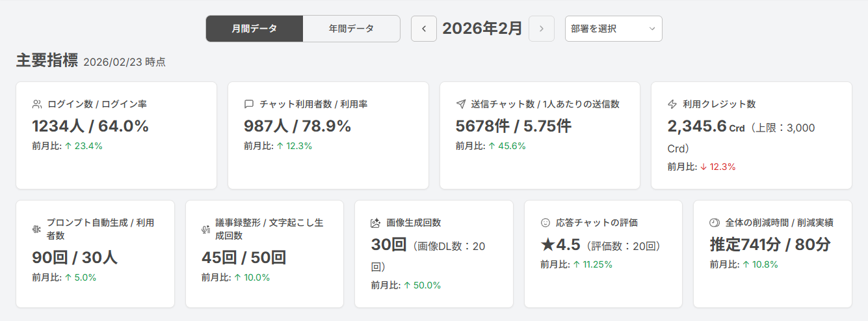The height and width of the screenshot is (321, 868).
Task: Click the smiley icon beside 応答チャットの評価
Action: coord(546,223)
